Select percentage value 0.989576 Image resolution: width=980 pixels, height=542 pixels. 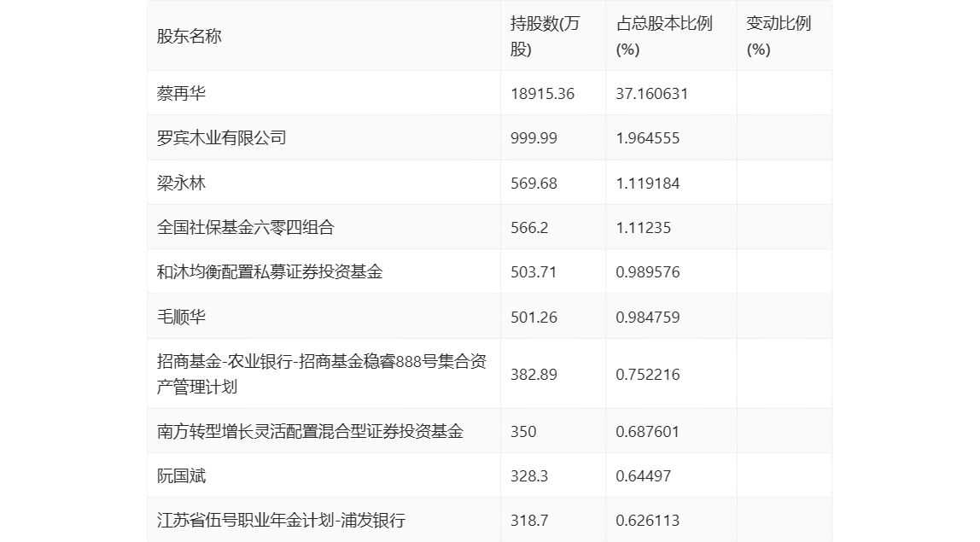click(647, 272)
